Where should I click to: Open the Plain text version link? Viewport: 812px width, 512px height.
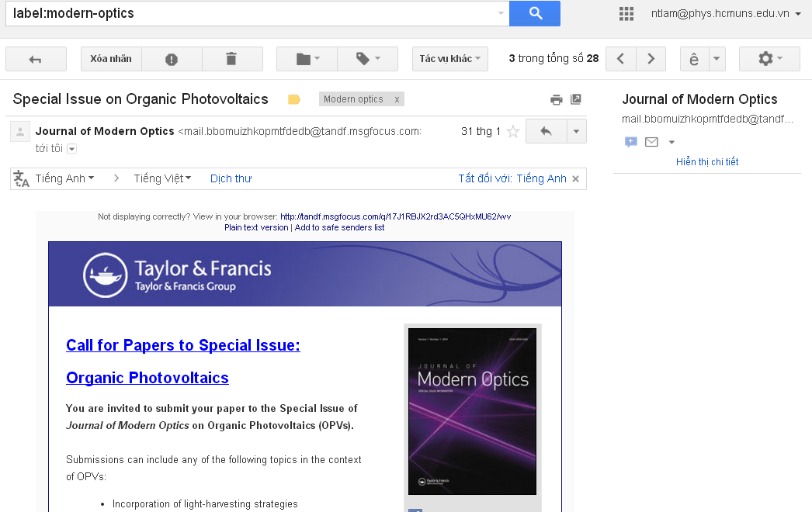tap(256, 227)
